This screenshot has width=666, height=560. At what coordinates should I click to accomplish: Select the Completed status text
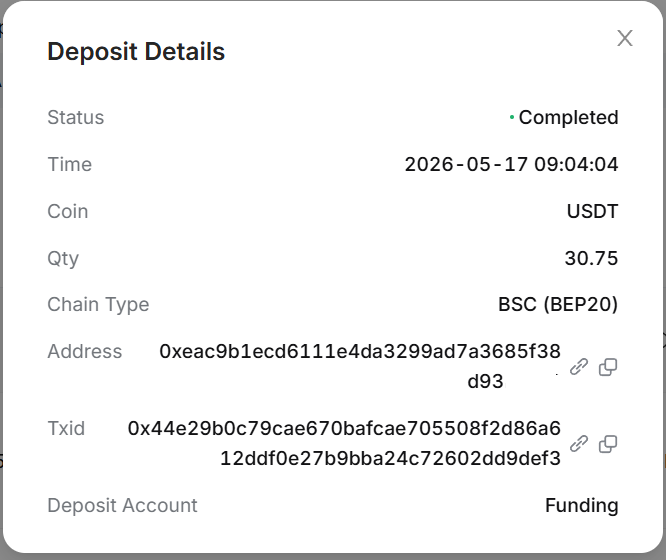[x=568, y=117]
